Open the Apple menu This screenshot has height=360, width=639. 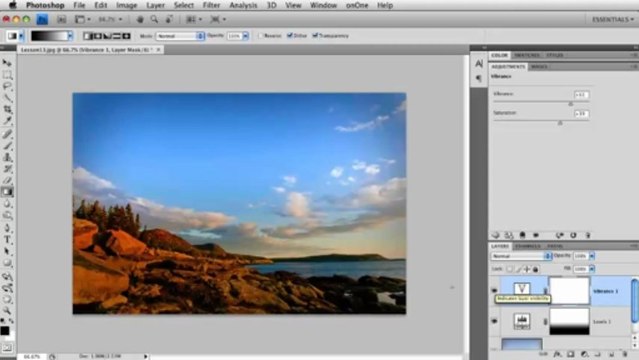13,5
